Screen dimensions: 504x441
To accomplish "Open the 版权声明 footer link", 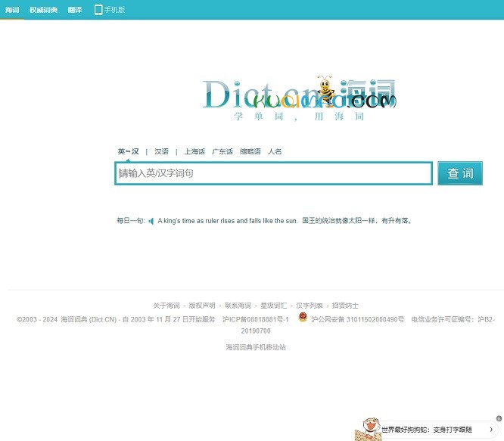I will pos(202,306).
